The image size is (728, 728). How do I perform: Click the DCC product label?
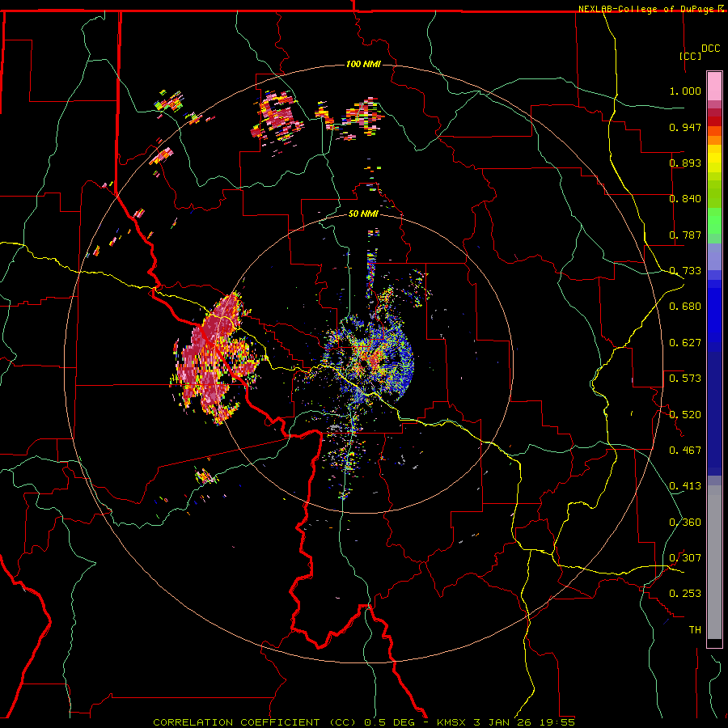[710, 49]
